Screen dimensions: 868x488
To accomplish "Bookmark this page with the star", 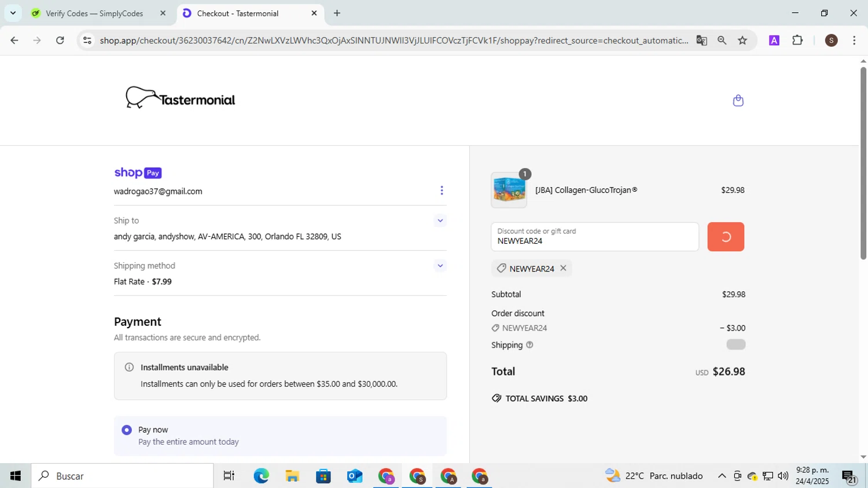I will coord(742,41).
